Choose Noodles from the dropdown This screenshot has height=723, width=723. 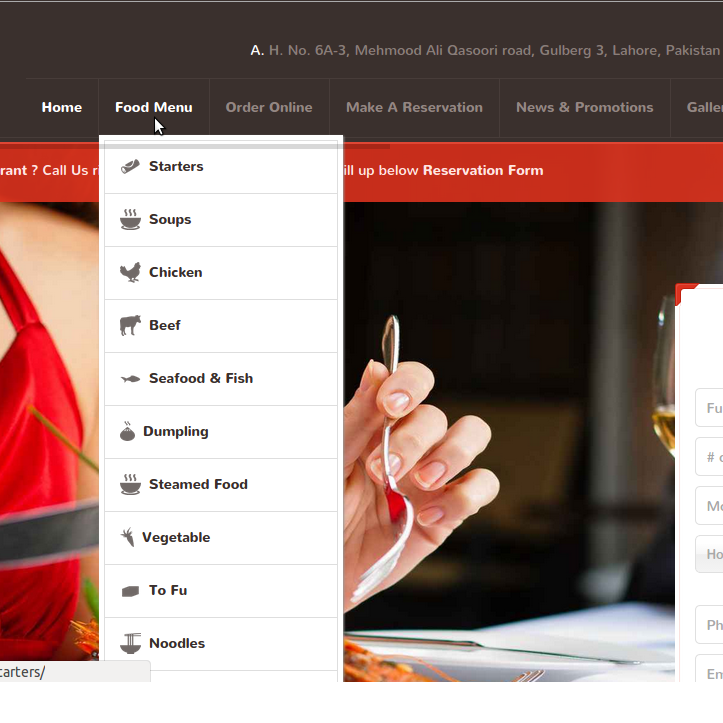click(x=221, y=644)
